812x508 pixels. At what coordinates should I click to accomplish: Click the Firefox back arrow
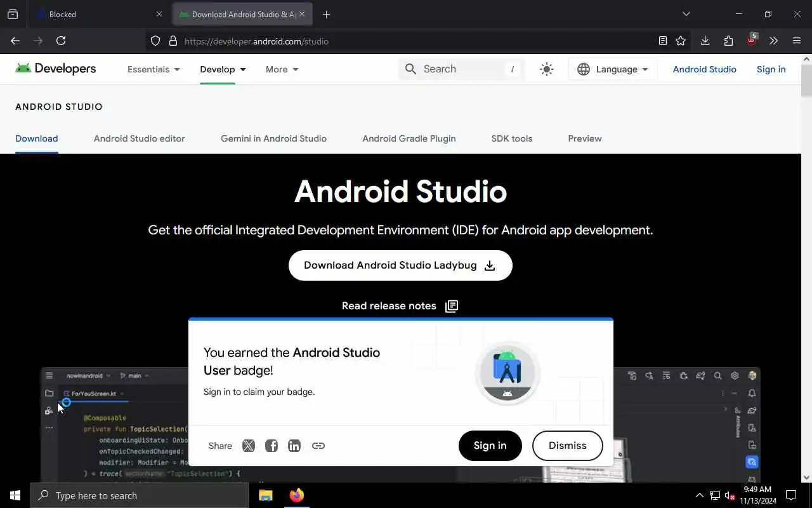pyautogui.click(x=15, y=41)
